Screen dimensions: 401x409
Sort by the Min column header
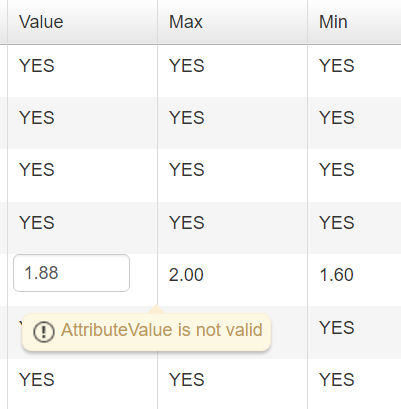354,22
